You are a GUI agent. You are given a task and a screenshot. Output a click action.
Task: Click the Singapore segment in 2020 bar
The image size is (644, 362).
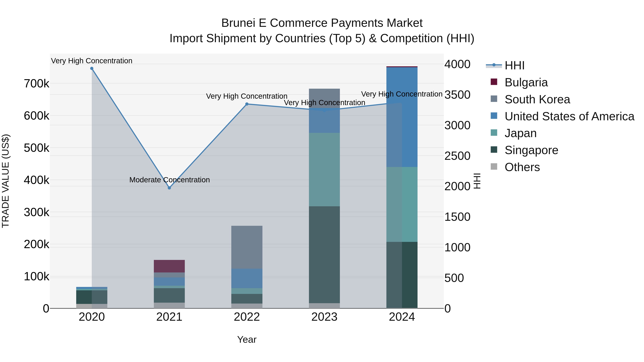pyautogui.click(x=92, y=297)
